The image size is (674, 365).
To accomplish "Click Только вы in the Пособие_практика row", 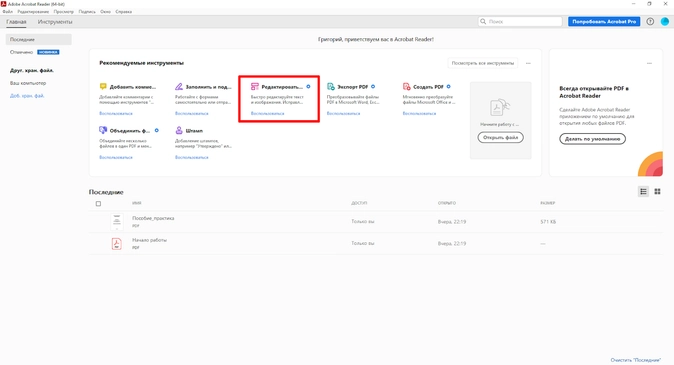I will click(x=363, y=222).
